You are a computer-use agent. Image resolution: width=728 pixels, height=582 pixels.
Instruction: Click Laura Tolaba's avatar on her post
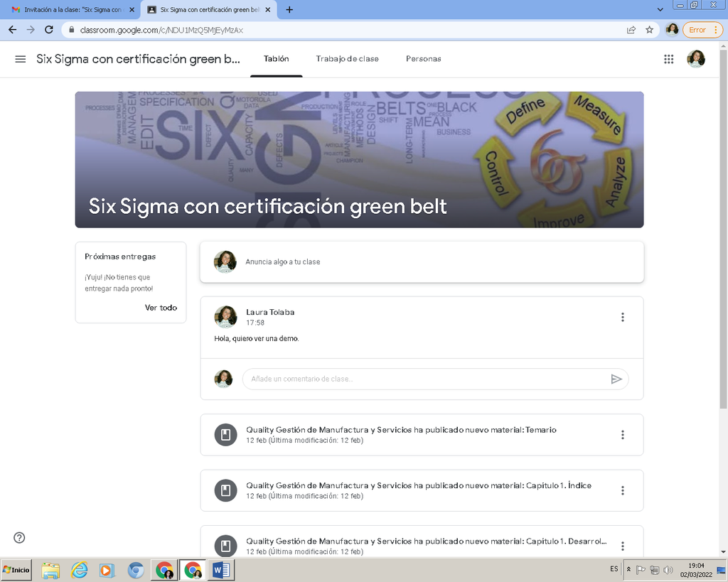coord(225,317)
